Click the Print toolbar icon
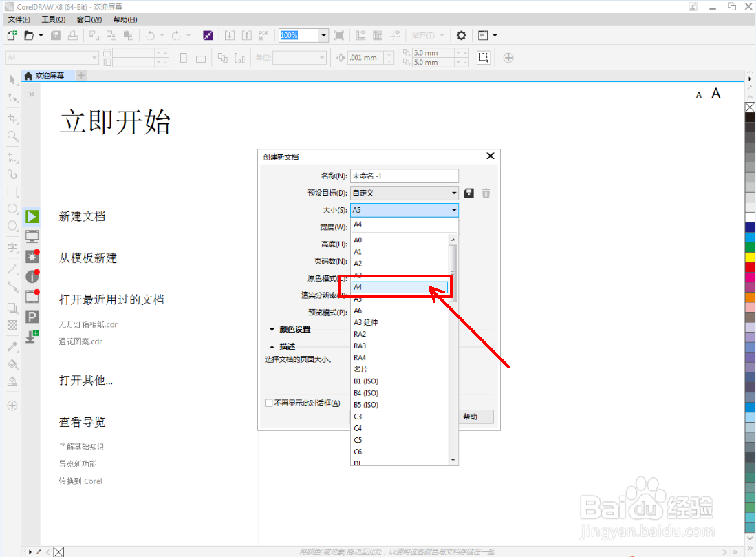The image size is (756, 557). click(73, 35)
